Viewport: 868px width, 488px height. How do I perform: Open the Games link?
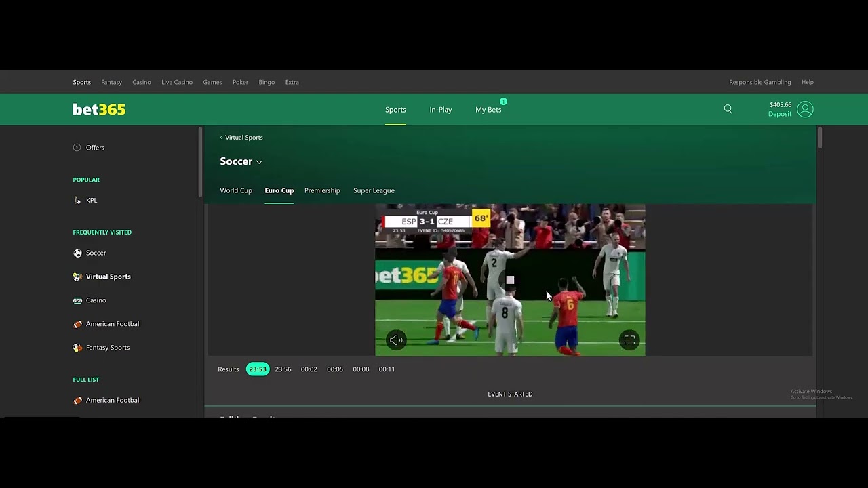tap(212, 82)
